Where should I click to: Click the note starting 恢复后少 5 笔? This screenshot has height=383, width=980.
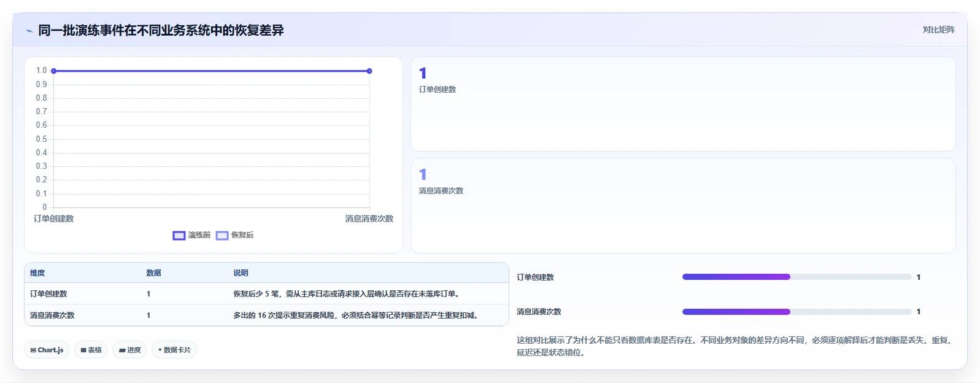(347, 294)
